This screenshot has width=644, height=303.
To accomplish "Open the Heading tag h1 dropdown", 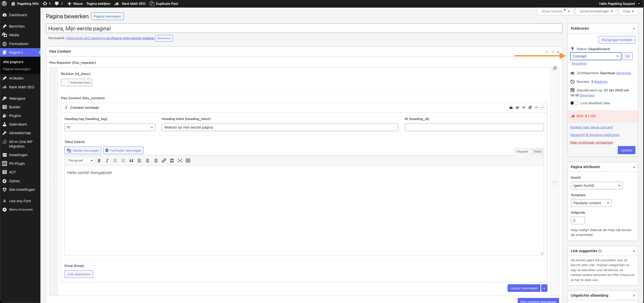I will 110,127.
